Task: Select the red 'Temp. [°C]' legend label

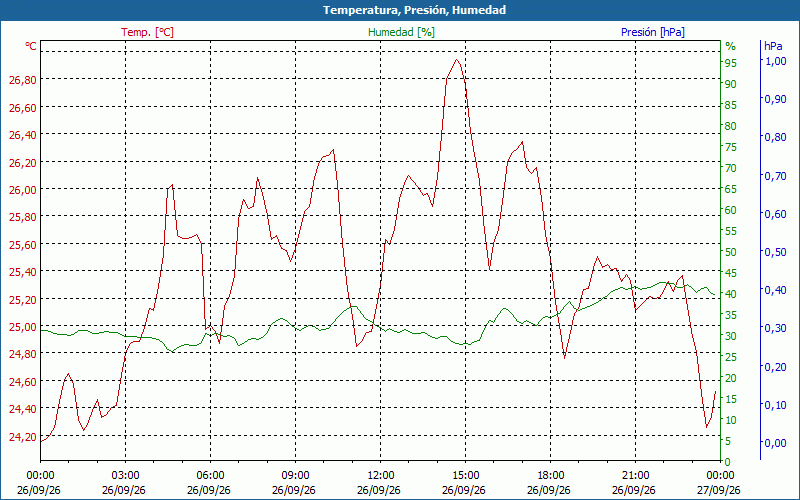Action: pyautogui.click(x=147, y=32)
